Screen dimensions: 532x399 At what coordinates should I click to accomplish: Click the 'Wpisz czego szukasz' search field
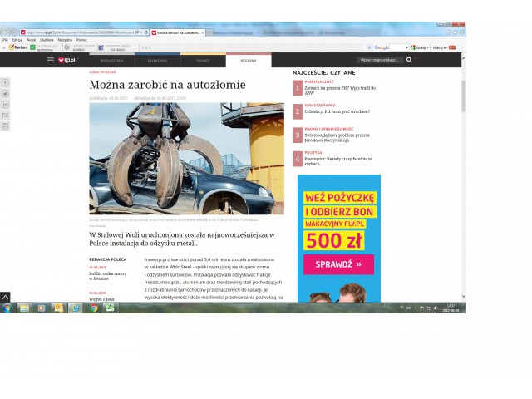(x=380, y=61)
